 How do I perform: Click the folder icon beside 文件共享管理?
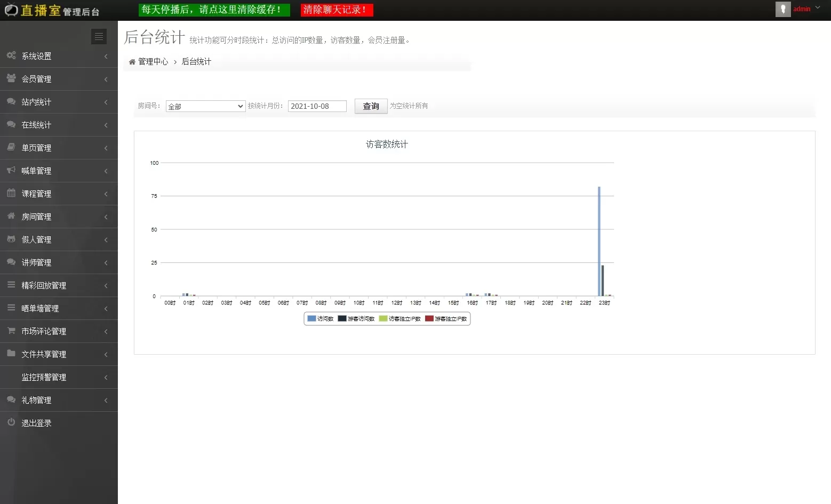pyautogui.click(x=11, y=354)
